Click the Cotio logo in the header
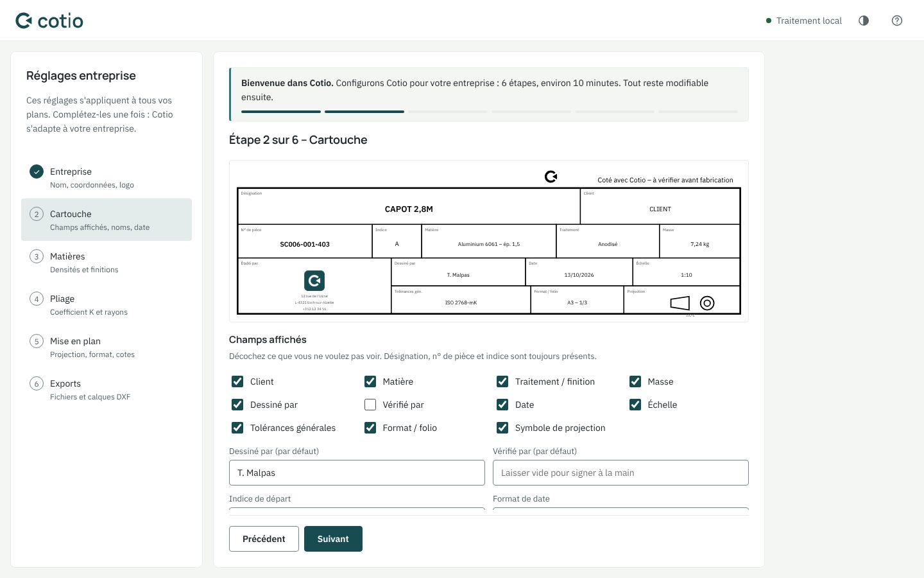924x578 pixels. coord(49,21)
